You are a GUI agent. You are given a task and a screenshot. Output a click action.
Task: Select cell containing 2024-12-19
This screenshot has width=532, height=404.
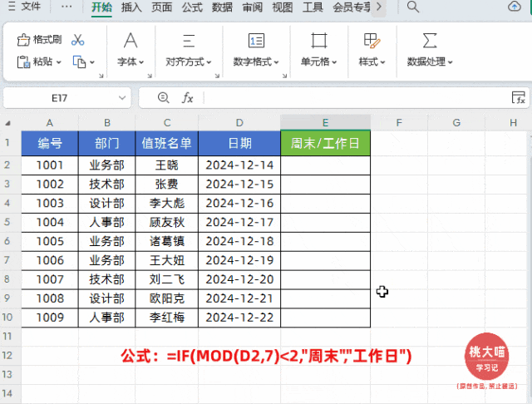[x=239, y=260]
